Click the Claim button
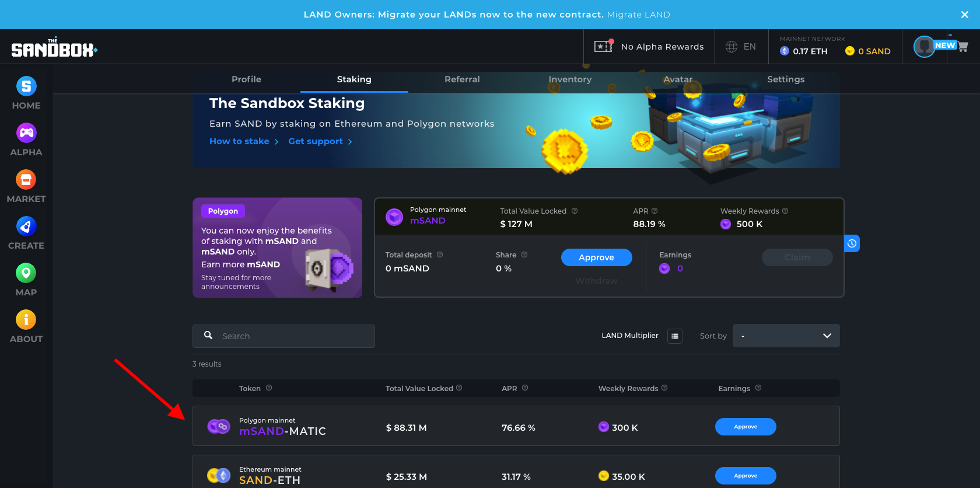 click(x=797, y=257)
